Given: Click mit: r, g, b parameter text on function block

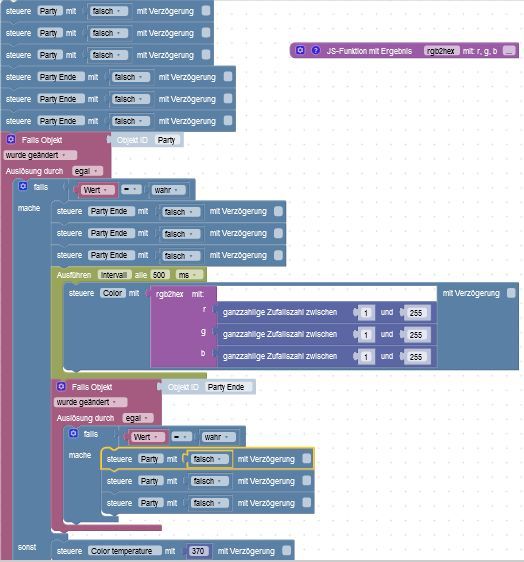Looking at the screenshot, I should click(x=480, y=51).
